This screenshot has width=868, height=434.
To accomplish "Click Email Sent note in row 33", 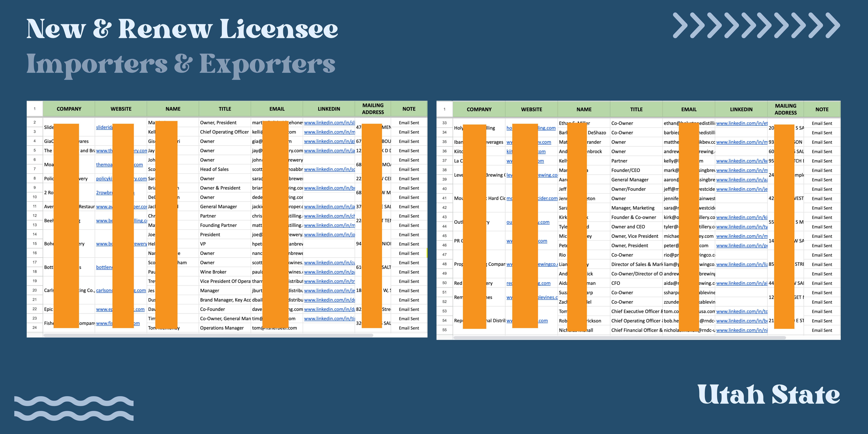I will 822,123.
